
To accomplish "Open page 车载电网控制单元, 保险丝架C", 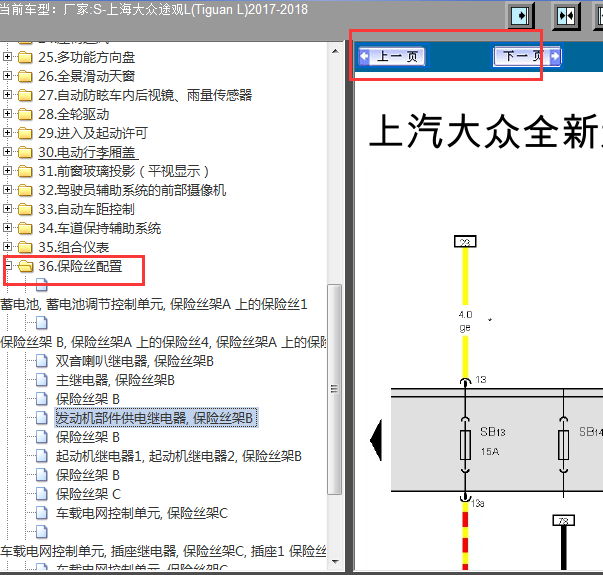I will pos(142,513).
